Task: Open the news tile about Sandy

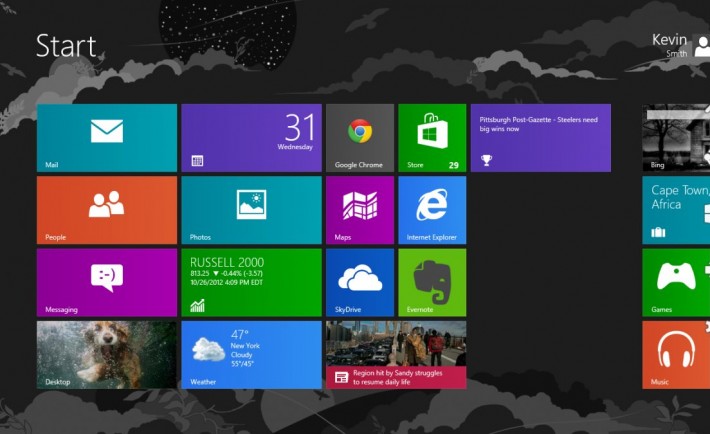Action: point(396,355)
